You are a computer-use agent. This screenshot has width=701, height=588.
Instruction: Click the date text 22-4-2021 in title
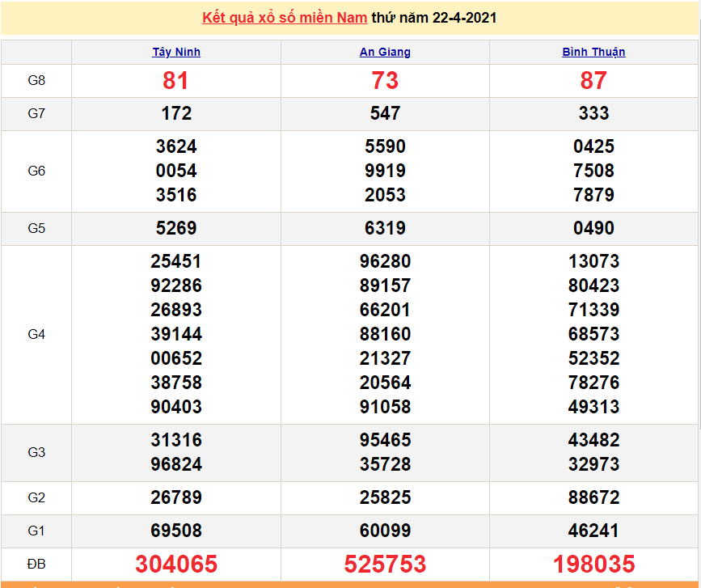[x=464, y=18]
